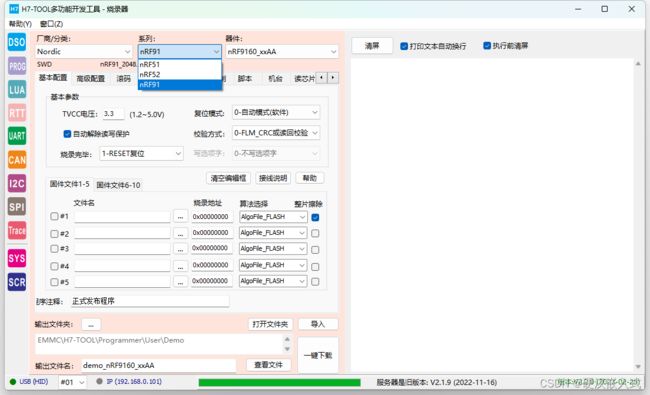Choose nRF51 from series list
650x395 pixels.
(179, 64)
